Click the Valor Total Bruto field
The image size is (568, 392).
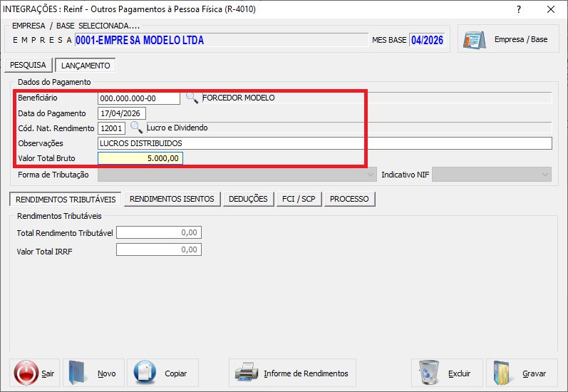[140, 158]
